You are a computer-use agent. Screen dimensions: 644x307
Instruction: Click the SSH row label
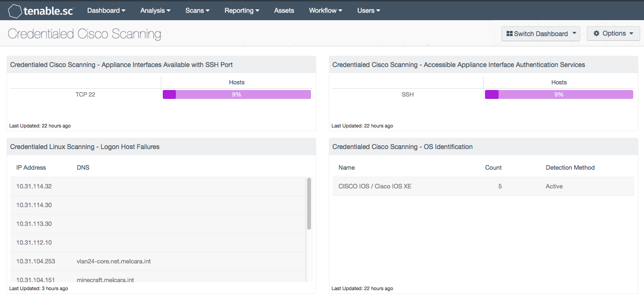408,95
